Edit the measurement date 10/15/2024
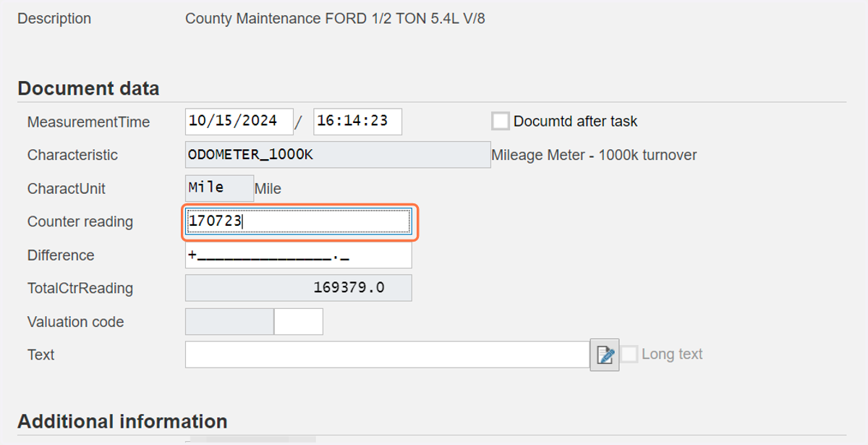Screen dimensions: 868x445 pos(239,122)
